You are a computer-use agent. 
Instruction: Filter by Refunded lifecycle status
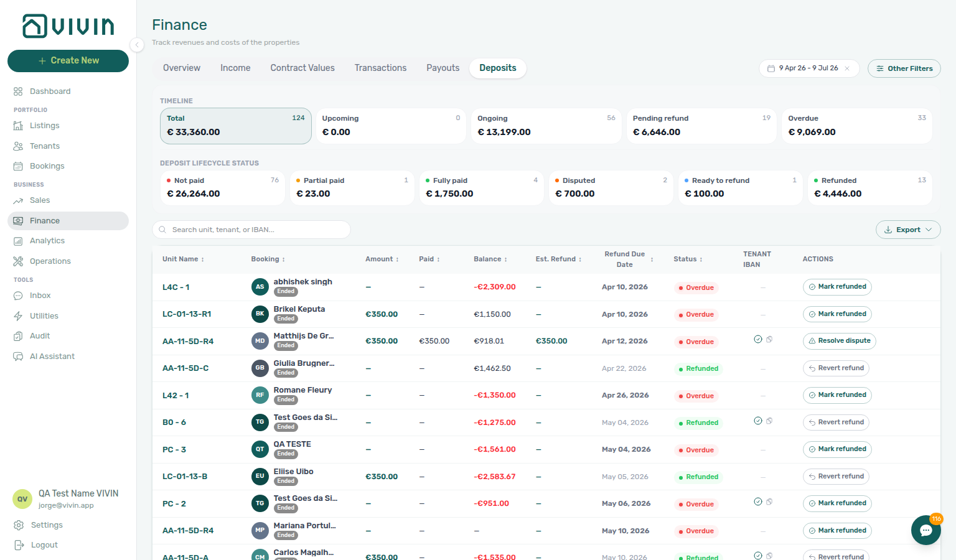click(x=870, y=188)
